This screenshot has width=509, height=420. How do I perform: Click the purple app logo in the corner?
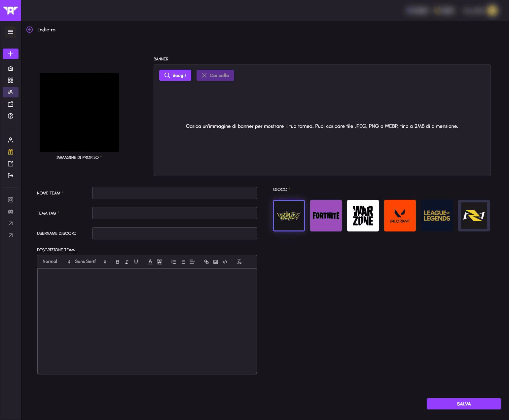[x=11, y=11]
